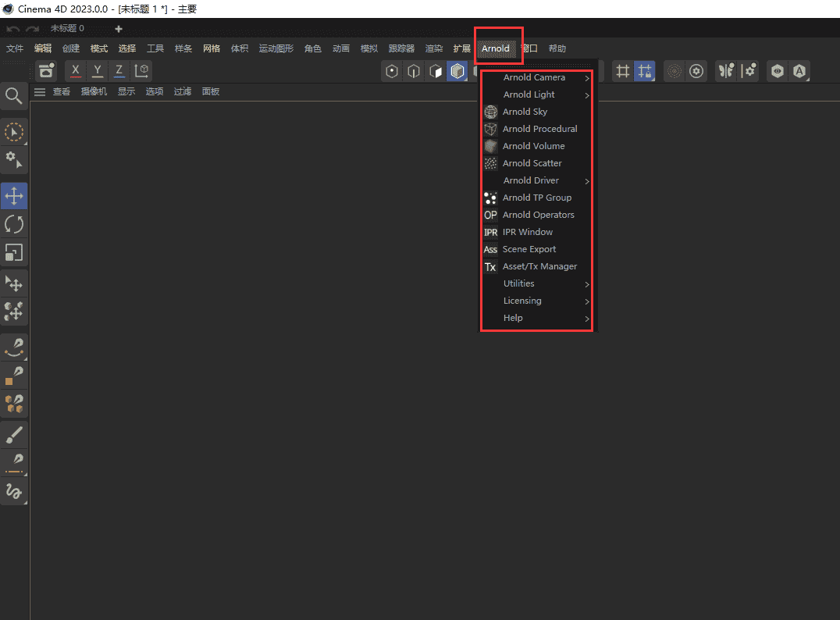Image resolution: width=840 pixels, height=620 pixels.
Task: Open the render settings icon near top left
Action: [x=45, y=70]
